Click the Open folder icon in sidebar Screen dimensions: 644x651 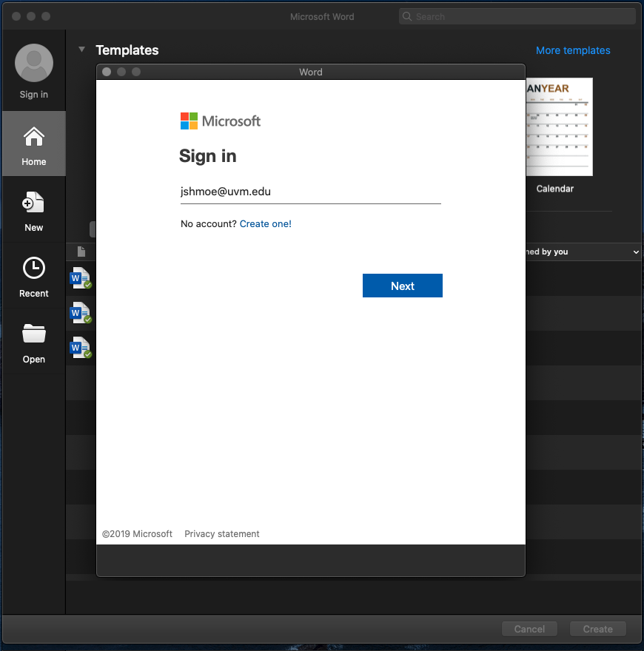(x=33, y=334)
